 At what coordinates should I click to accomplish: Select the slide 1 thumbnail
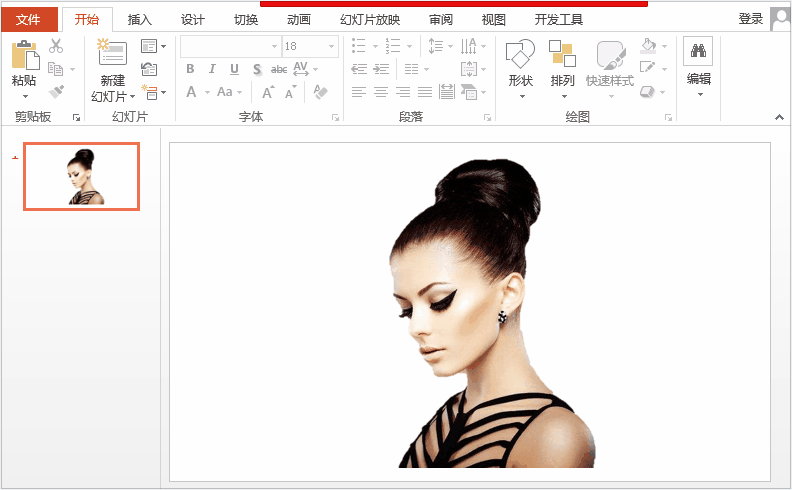click(x=81, y=176)
